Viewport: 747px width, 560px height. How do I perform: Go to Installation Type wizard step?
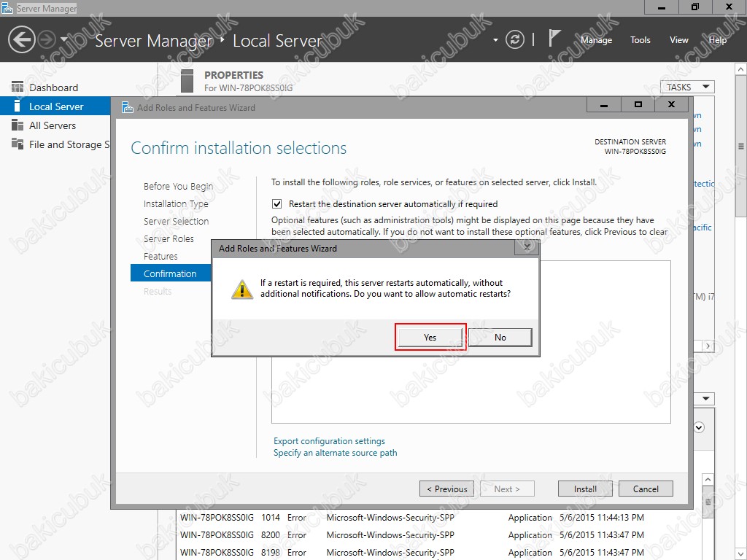tap(176, 204)
